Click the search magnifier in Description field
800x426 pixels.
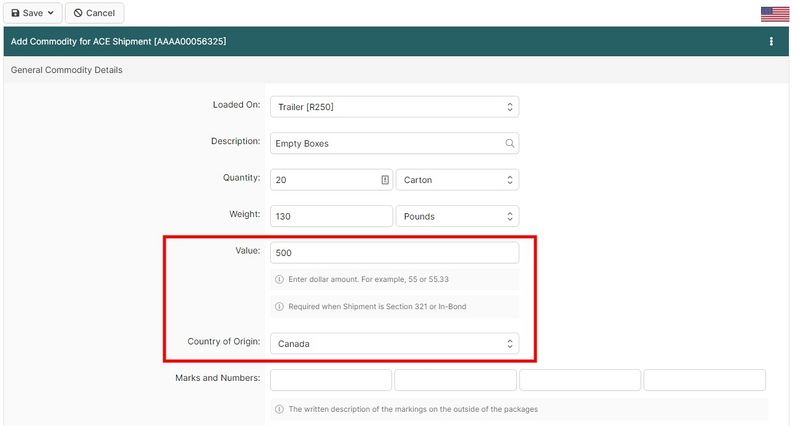509,143
